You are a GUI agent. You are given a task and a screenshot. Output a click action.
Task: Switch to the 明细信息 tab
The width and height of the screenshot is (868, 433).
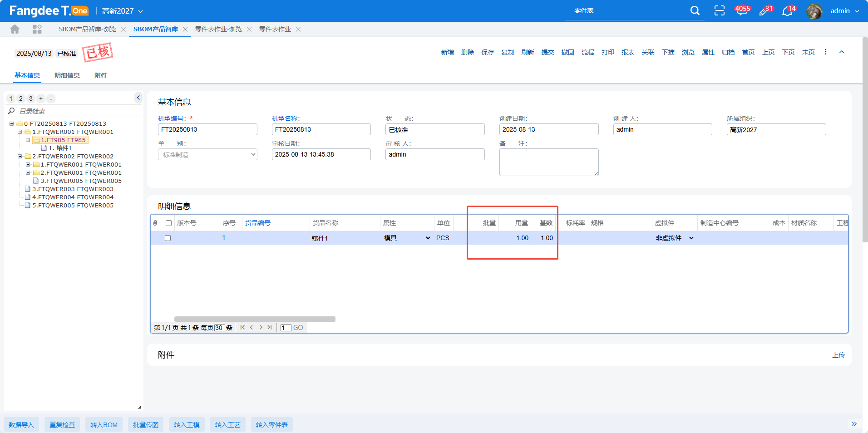point(67,75)
